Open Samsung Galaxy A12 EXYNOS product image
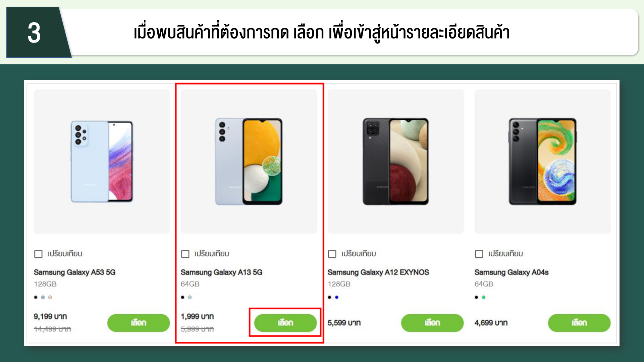 (395, 161)
